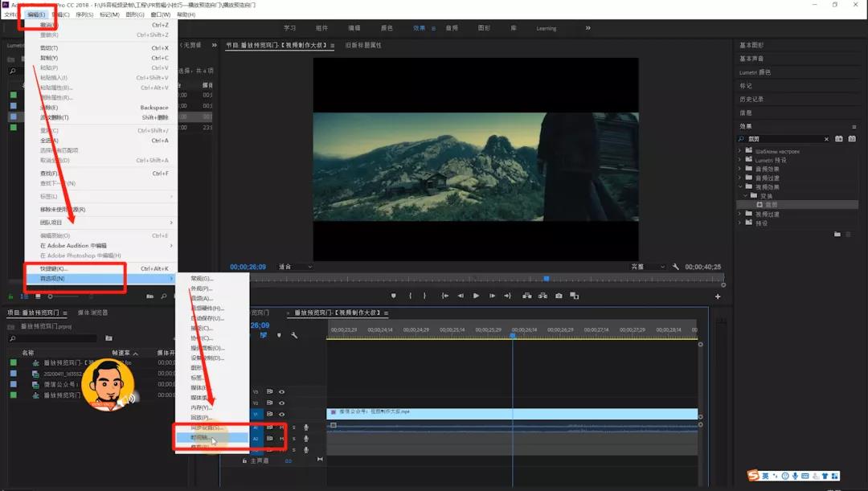Toggle V3 track output eye icon

(x=282, y=392)
